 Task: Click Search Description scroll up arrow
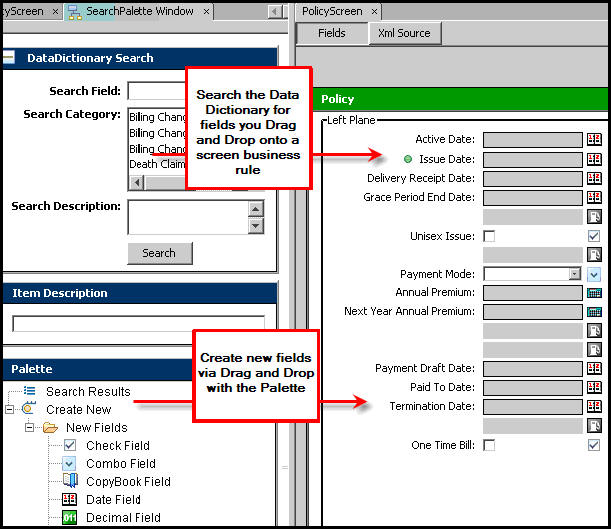tap(256, 209)
